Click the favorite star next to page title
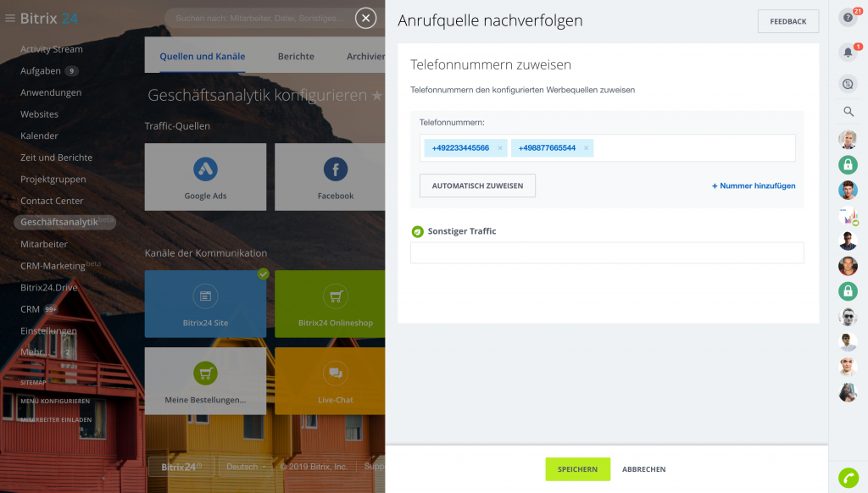This screenshot has height=493, width=868. tap(377, 96)
